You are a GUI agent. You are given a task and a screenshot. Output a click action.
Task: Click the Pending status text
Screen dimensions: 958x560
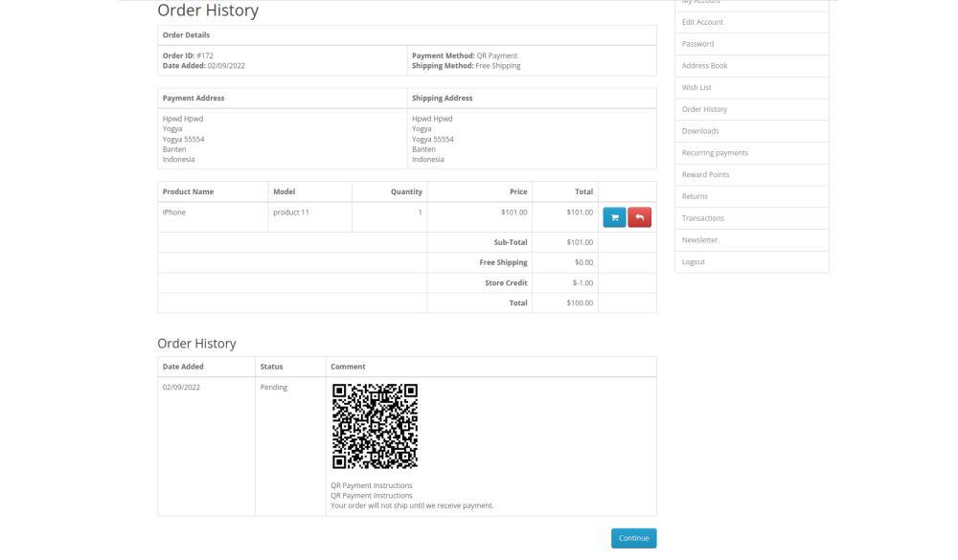pos(273,388)
